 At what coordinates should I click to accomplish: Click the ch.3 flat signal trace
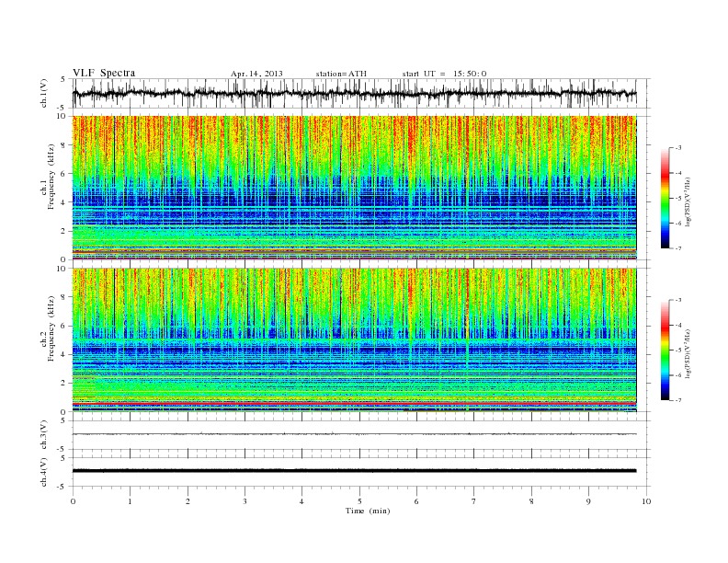click(354, 434)
